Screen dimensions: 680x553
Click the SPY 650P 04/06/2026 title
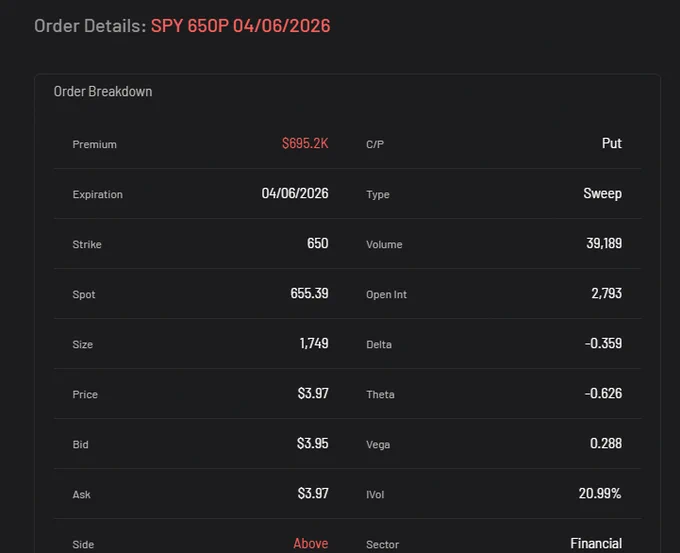coord(240,26)
